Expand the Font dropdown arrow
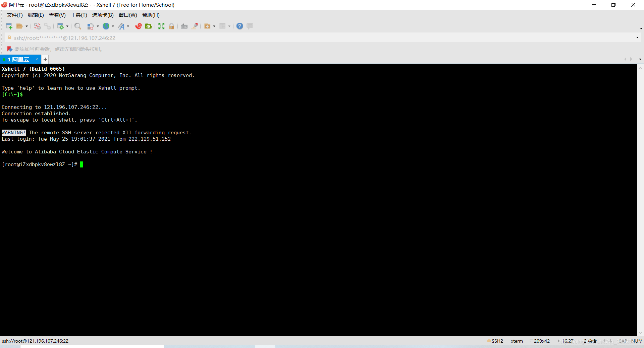This screenshot has width=644, height=348. click(x=128, y=26)
